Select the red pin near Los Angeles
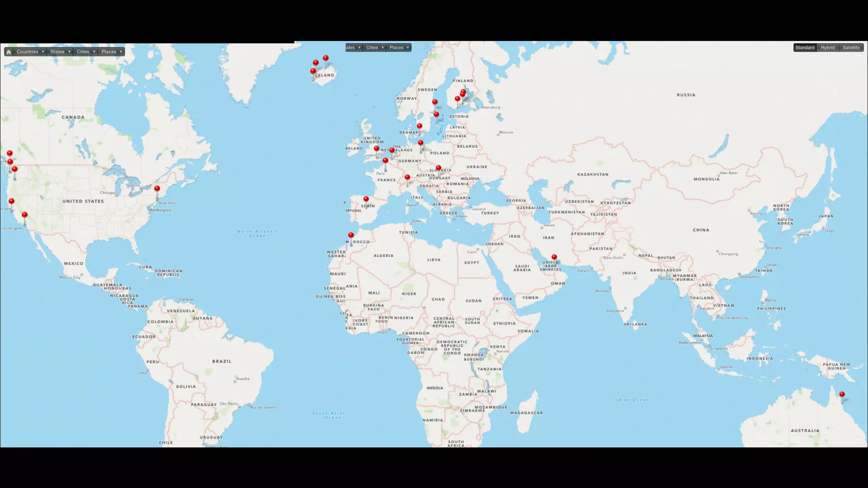The width and height of the screenshot is (868, 488). pos(25,215)
